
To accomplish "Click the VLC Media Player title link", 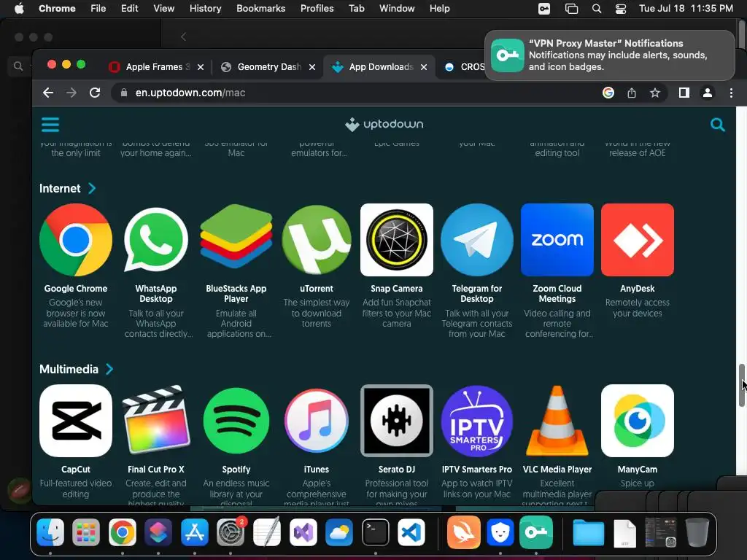I will [557, 470].
